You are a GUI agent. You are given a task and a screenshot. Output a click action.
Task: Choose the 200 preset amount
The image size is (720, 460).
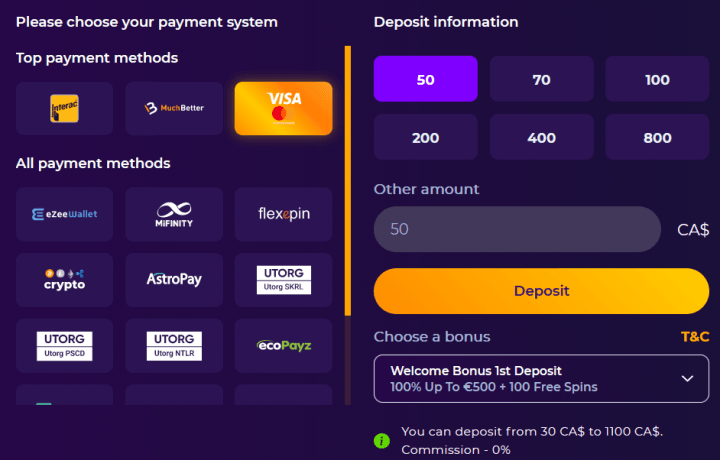pos(426,137)
